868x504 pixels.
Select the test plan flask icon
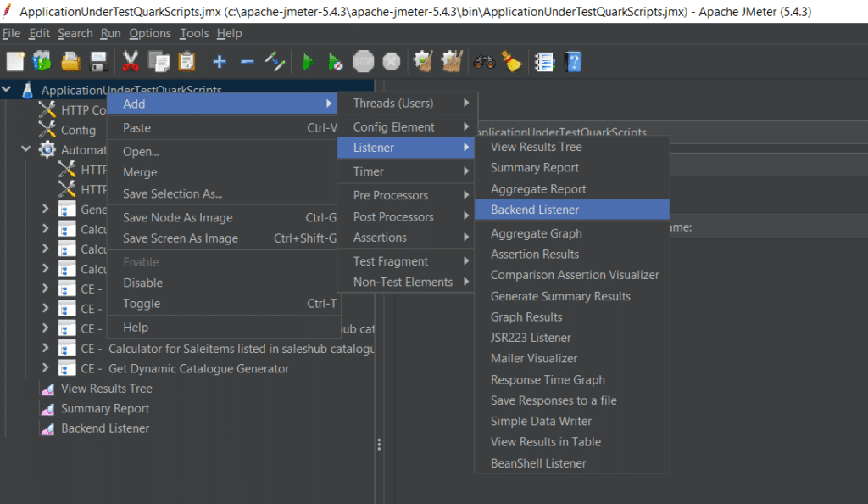coord(27,90)
